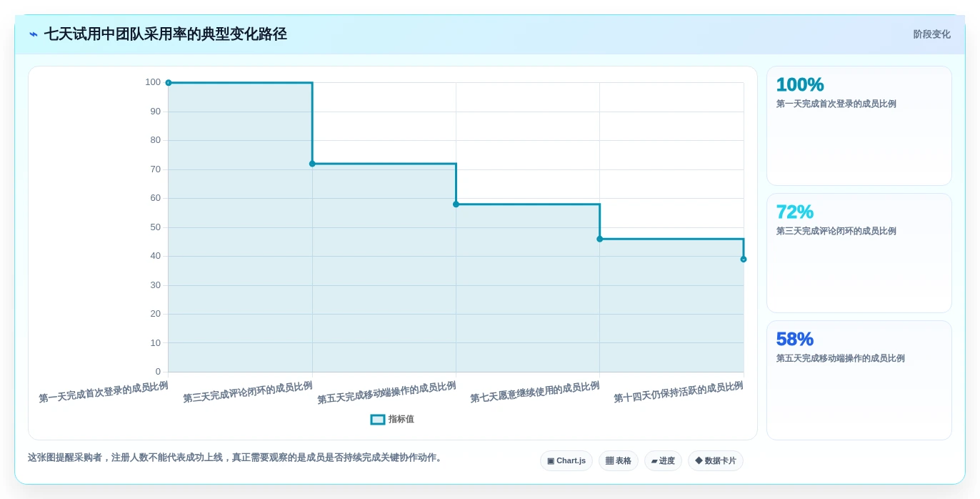Select the 表格 tag chip
This screenshot has width=980, height=499.
pos(619,461)
